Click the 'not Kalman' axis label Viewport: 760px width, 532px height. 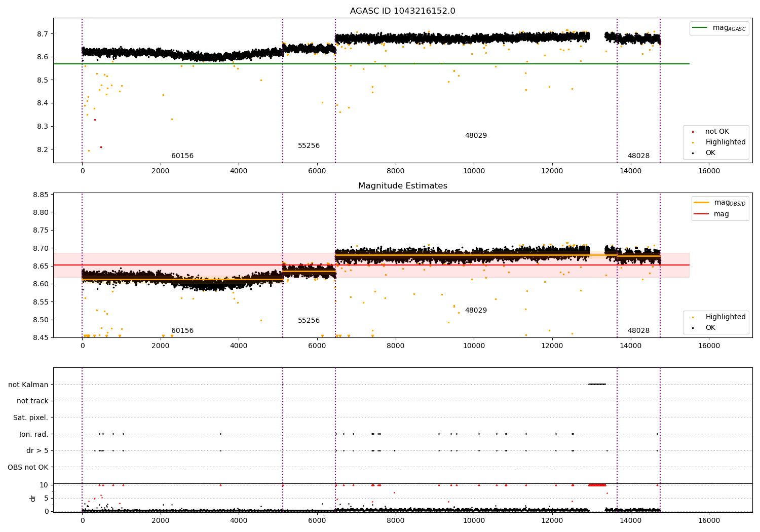point(28,385)
